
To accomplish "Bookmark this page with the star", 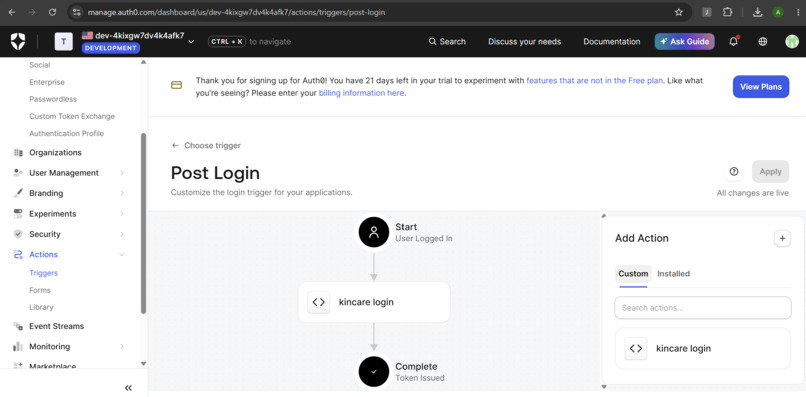I will tap(679, 12).
